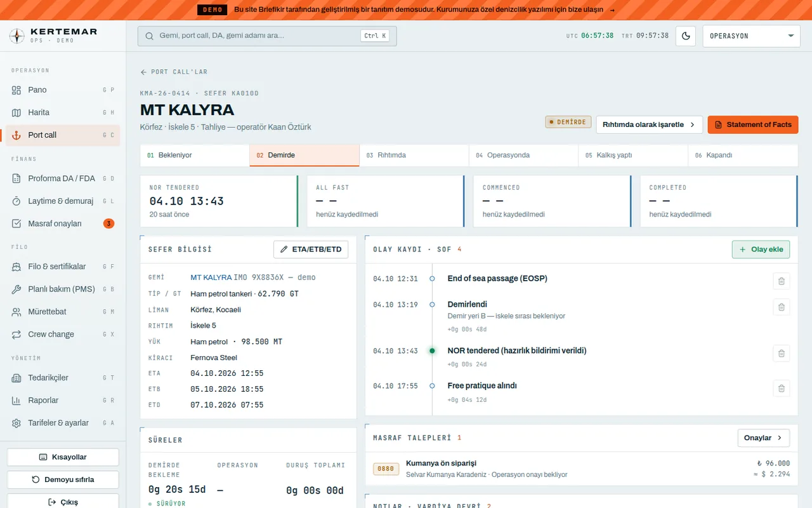Click the COMMENCED card
Viewport: 812px width, 508px height.
tap(552, 201)
